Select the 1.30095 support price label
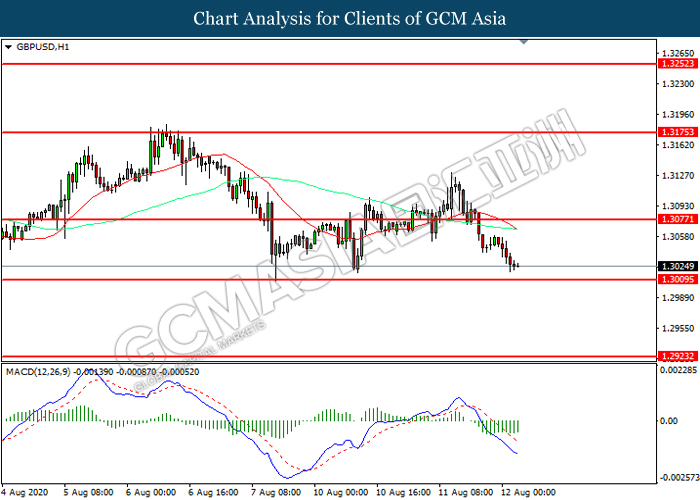Image resolution: width=700 pixels, height=500 pixels. [x=678, y=279]
